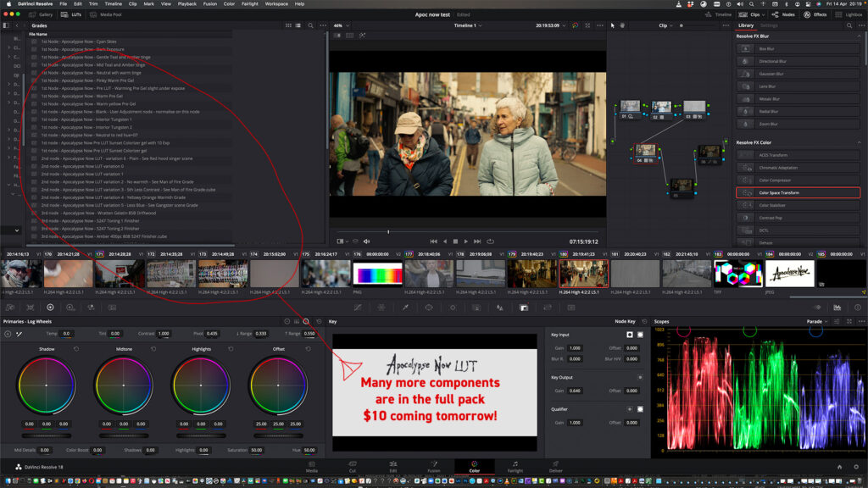
Task: Show the Nodes editor panel
Action: point(783,14)
